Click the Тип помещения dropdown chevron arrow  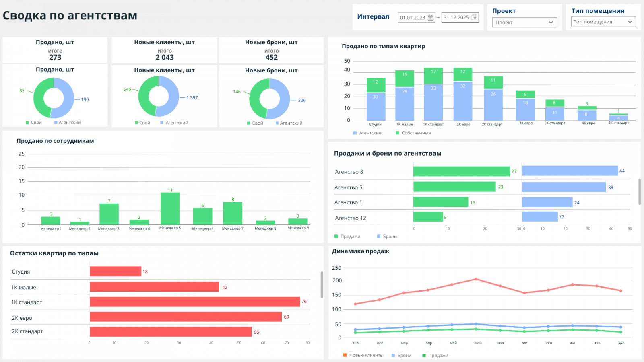click(x=630, y=22)
